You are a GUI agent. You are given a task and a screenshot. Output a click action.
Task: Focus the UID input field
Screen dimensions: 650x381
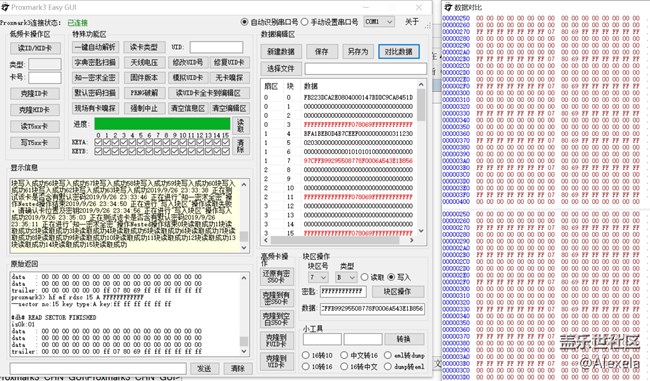pyautogui.click(x=216, y=47)
